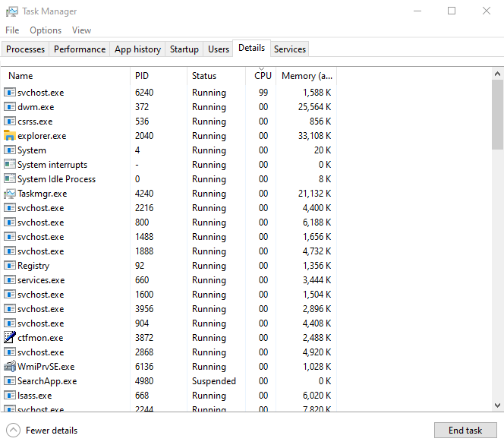Click the Taskmgr.exe icon
This screenshot has width=504, height=448.
coord(10,194)
